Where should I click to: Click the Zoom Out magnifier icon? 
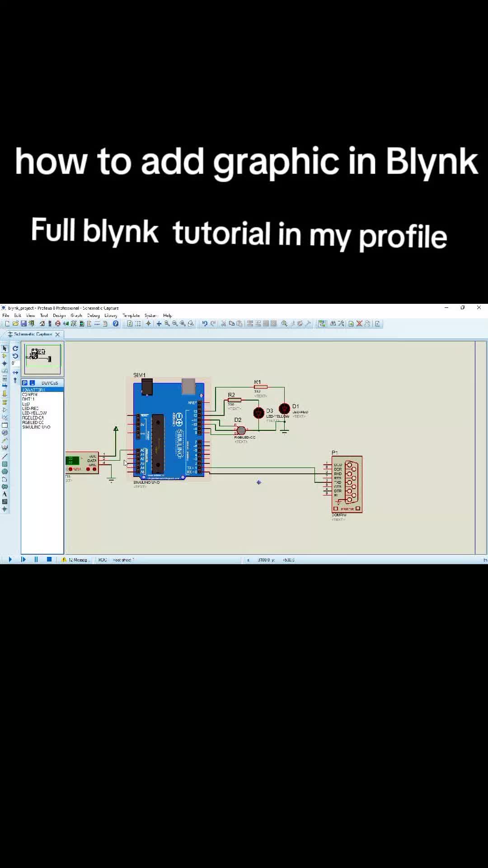[174, 323]
